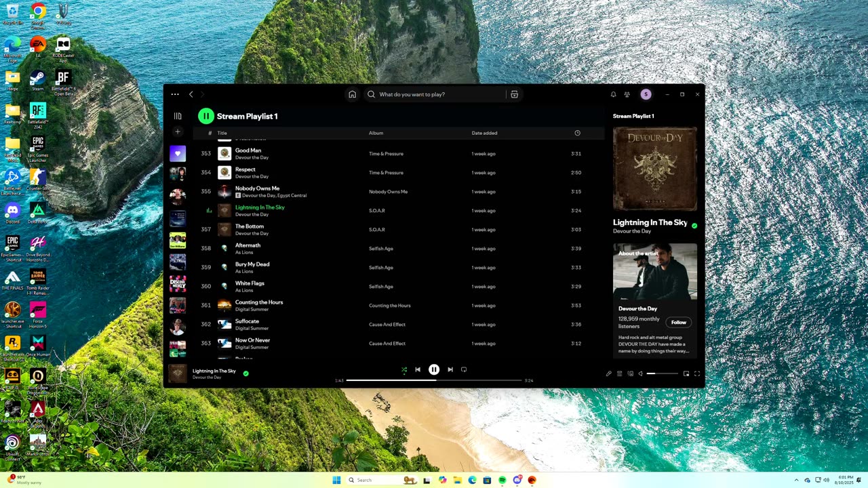Open the Friend Activity icon

coord(627,94)
